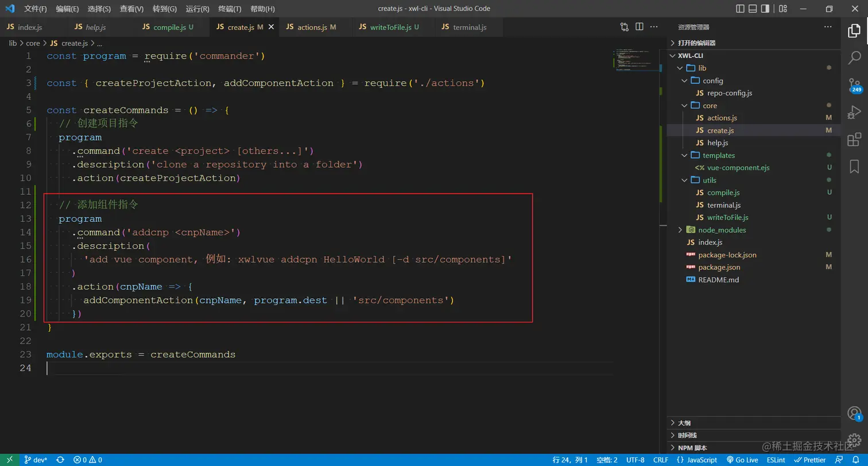The width and height of the screenshot is (868, 466).
Task: Click the 空格: 2 indentation indicator
Action: [607, 460]
